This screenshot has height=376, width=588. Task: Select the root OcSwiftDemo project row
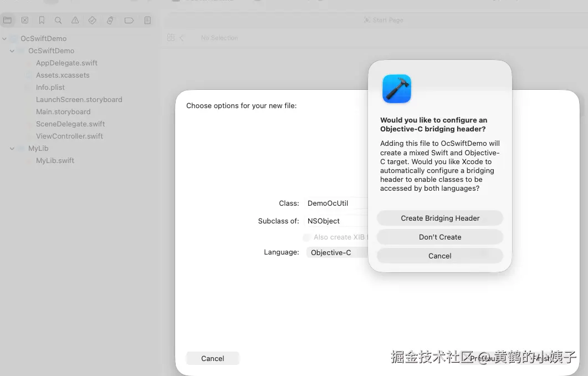43,39
